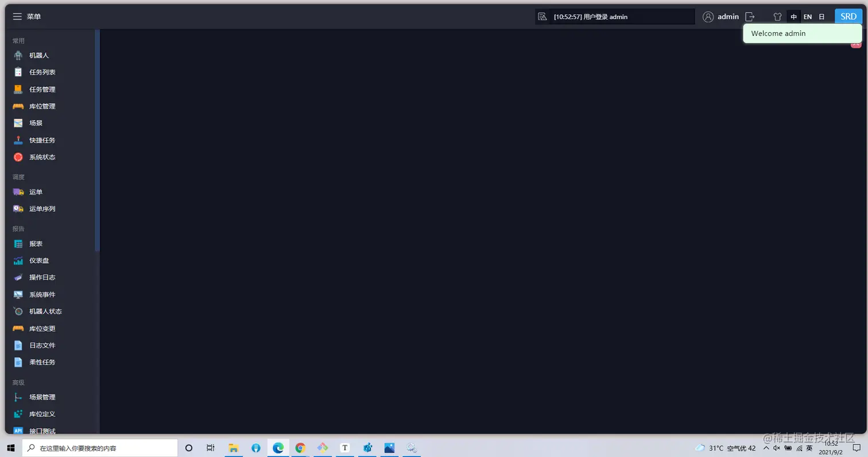Open 库位管理 storage management
Screen dimensions: 868x457
(x=42, y=106)
